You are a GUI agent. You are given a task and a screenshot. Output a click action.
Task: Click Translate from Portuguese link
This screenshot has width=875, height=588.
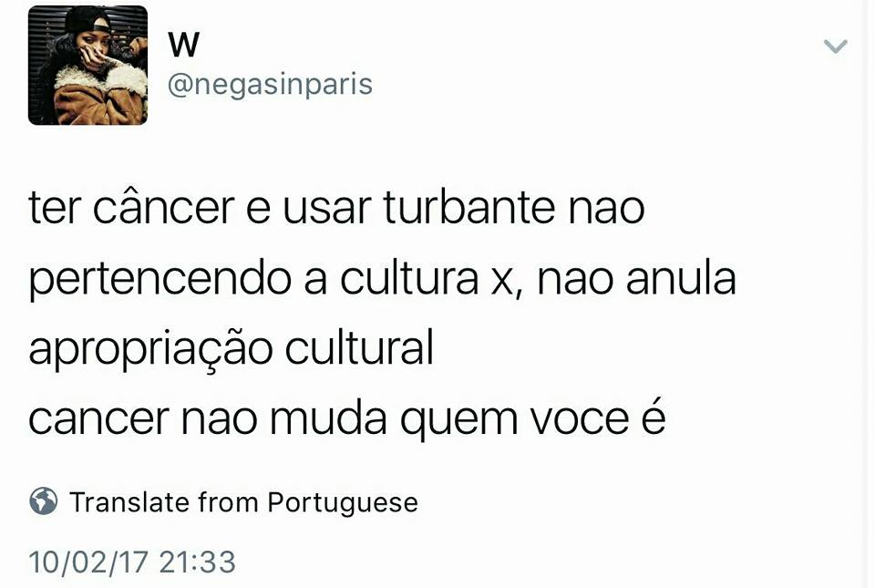pos(244,502)
